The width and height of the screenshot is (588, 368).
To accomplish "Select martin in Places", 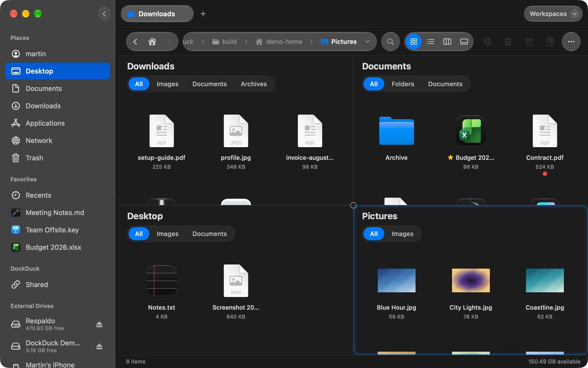I will (58, 54).
